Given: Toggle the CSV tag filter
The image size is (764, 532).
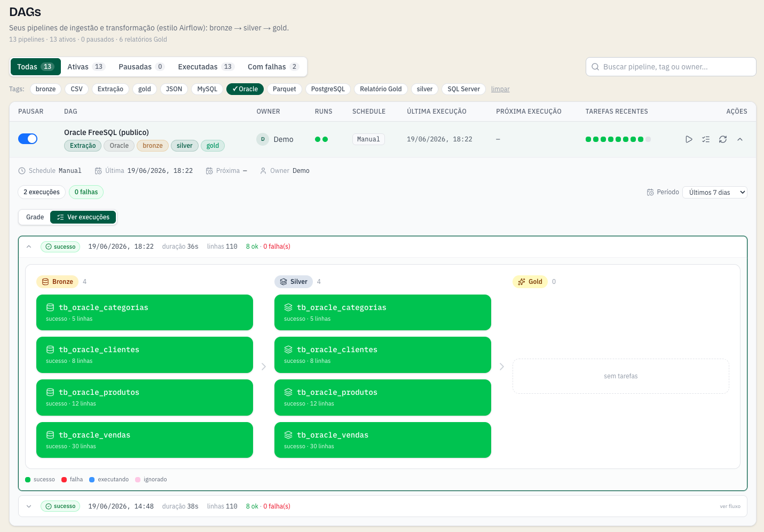Looking at the screenshot, I should [77, 89].
